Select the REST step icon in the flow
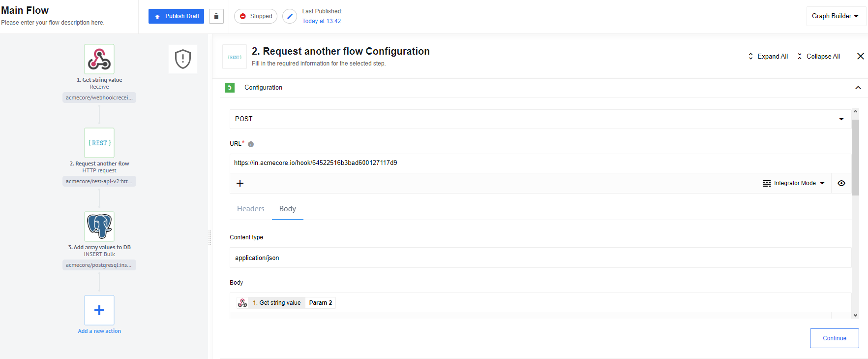Image resolution: width=868 pixels, height=359 pixels. [x=99, y=143]
